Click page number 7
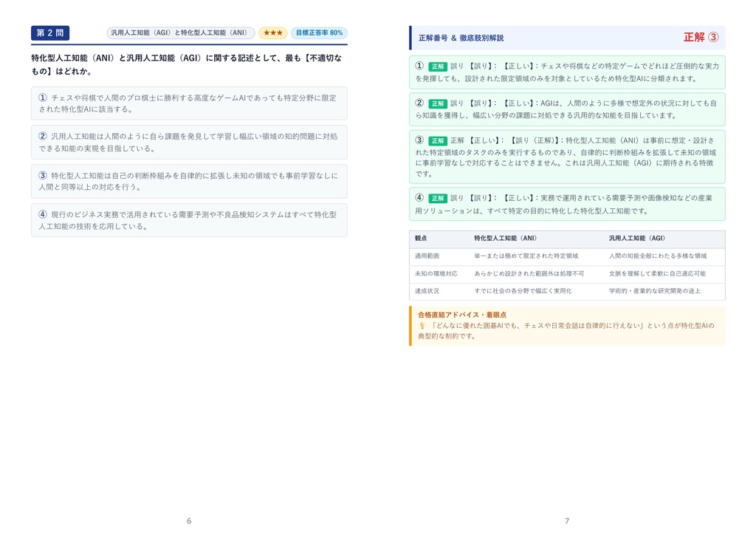 567,521
